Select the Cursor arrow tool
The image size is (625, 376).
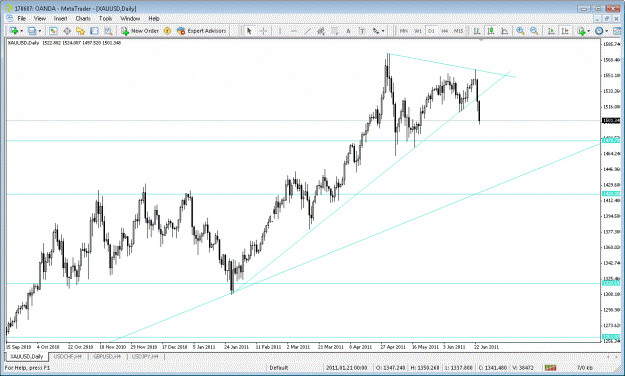click(250, 31)
